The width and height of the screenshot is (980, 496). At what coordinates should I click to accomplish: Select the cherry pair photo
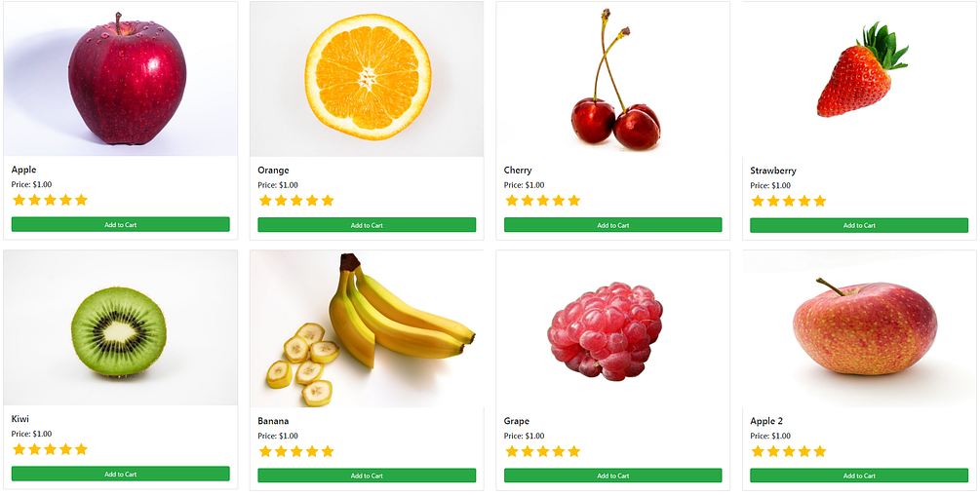point(613,79)
